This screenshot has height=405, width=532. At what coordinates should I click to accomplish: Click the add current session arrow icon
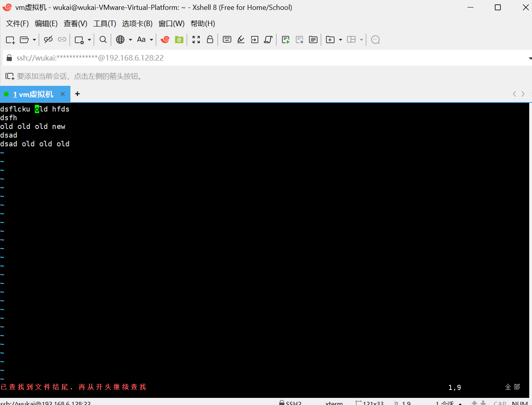coord(10,76)
